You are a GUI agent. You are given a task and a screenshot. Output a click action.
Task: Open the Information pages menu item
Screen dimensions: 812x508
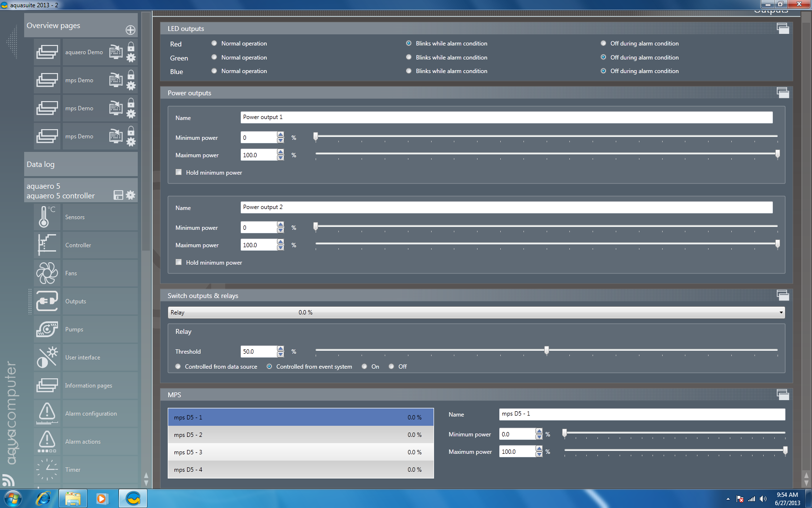coord(88,386)
